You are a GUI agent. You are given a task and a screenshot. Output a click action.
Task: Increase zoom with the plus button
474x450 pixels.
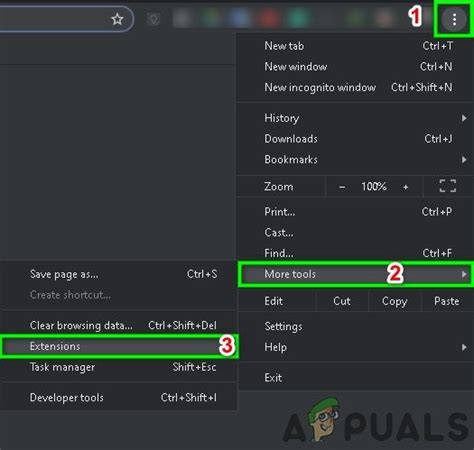pos(406,187)
